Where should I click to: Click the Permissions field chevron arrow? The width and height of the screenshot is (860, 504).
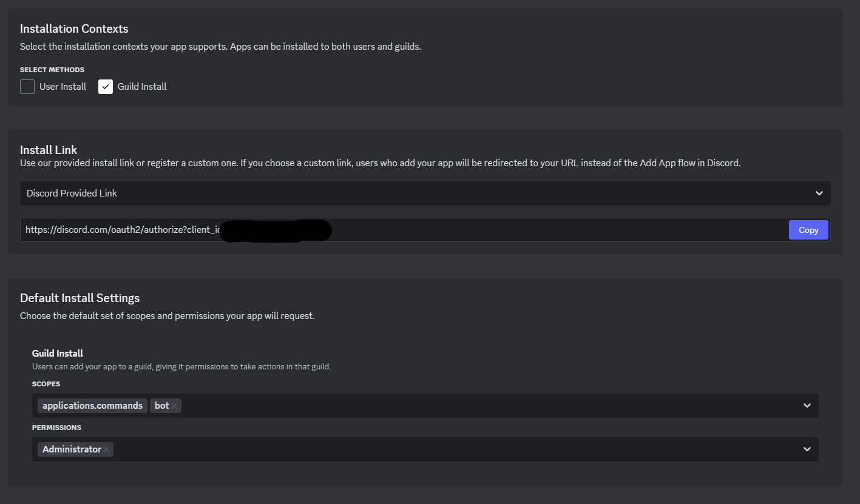tap(807, 449)
